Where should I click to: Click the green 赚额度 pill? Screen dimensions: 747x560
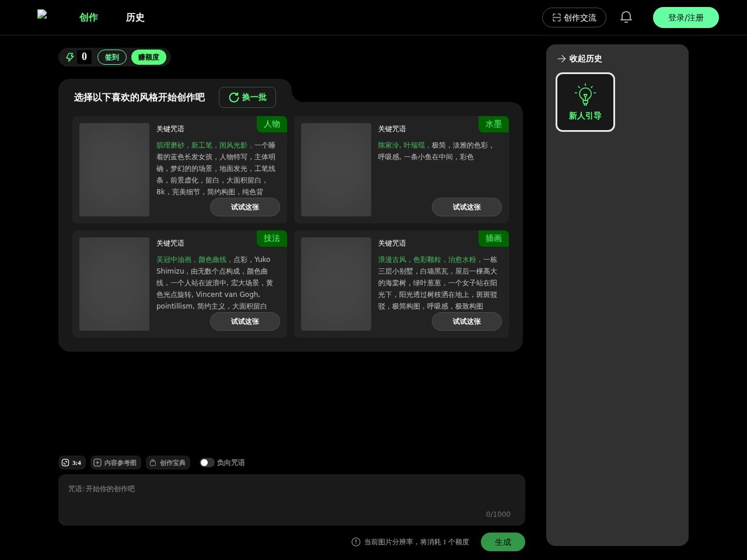coord(148,57)
